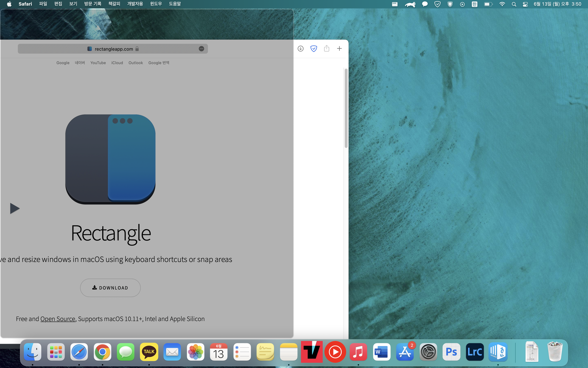Open the Hancom viewer app in Dock
Screen dimensions: 588x368
(x=498, y=352)
